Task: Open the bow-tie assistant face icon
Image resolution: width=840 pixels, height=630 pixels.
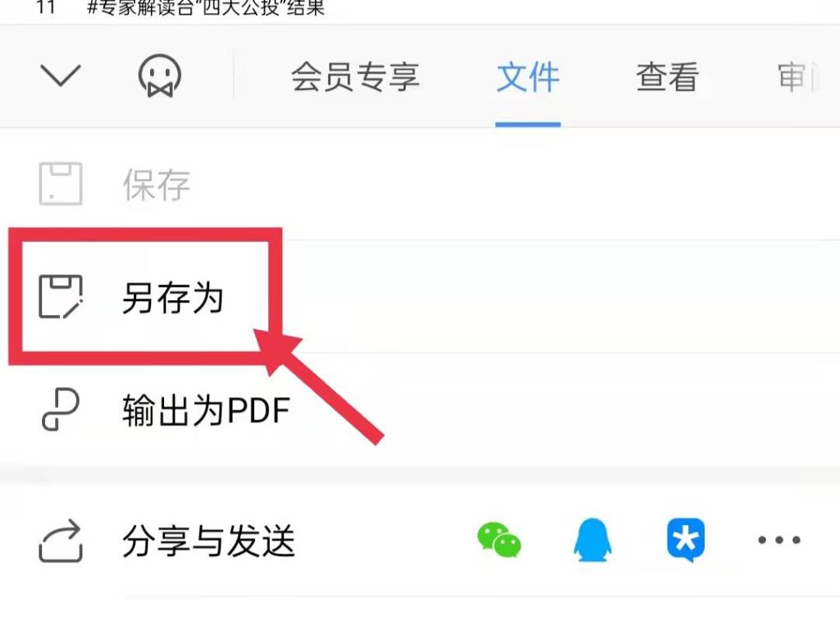Action: pos(160,76)
